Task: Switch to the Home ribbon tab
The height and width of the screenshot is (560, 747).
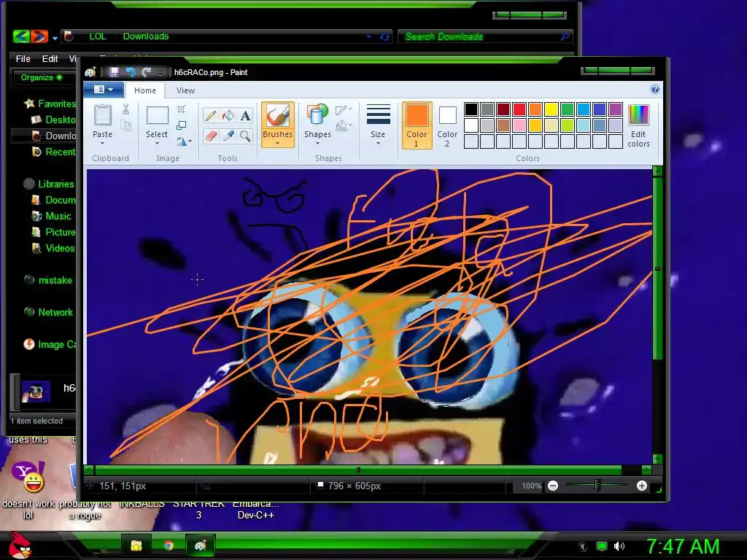Action: click(x=145, y=90)
